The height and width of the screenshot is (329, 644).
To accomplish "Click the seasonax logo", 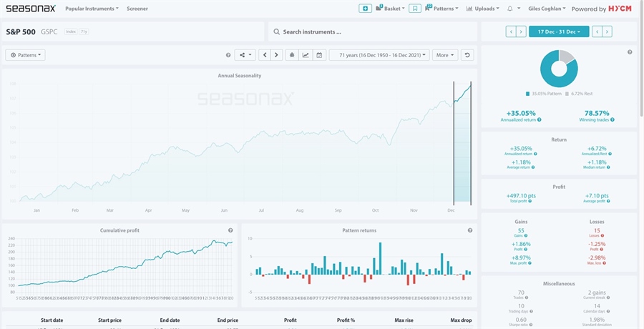I will coord(31,8).
